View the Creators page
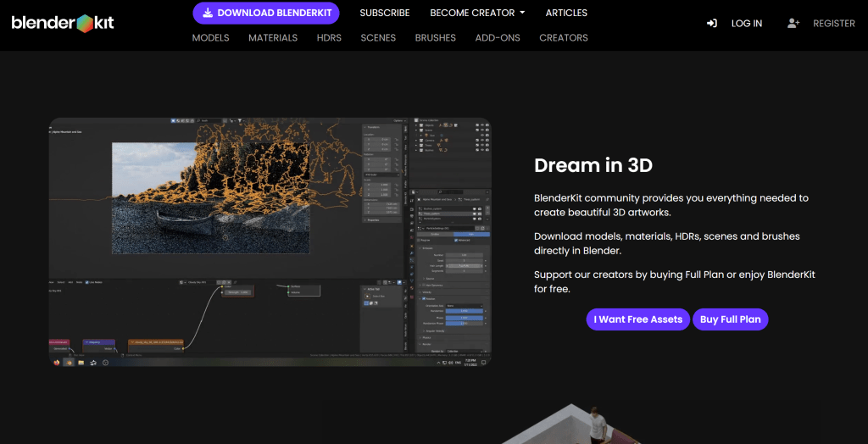The height and width of the screenshot is (444, 868). click(x=564, y=37)
